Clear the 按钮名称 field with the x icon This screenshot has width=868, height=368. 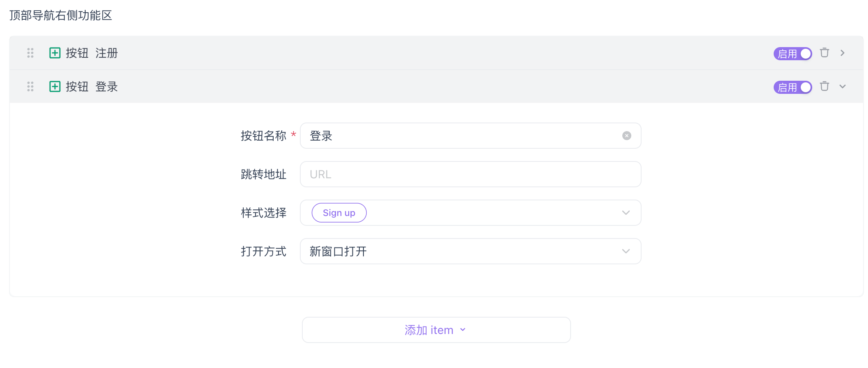click(x=626, y=136)
